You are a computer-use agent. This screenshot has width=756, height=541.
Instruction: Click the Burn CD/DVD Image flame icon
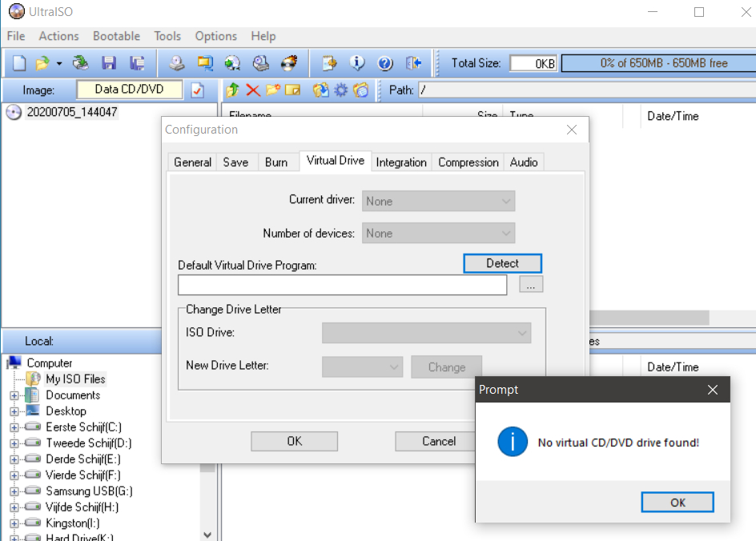click(289, 63)
